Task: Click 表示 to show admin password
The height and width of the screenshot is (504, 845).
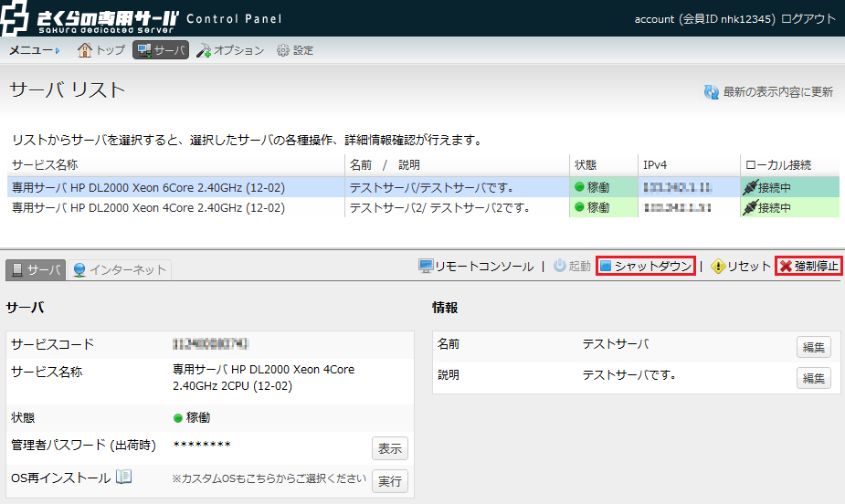Action: (x=389, y=448)
